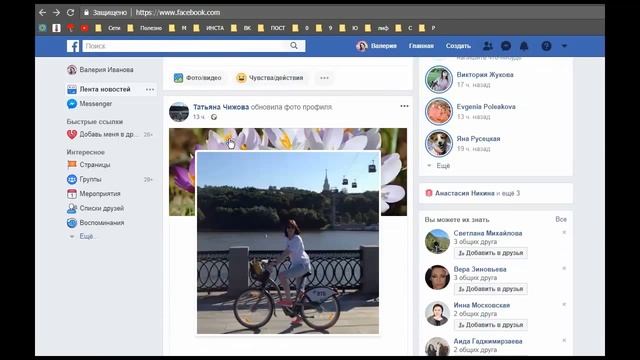Click the post privacy globe icon
Screen dimensions: 640x360
(x=214, y=117)
